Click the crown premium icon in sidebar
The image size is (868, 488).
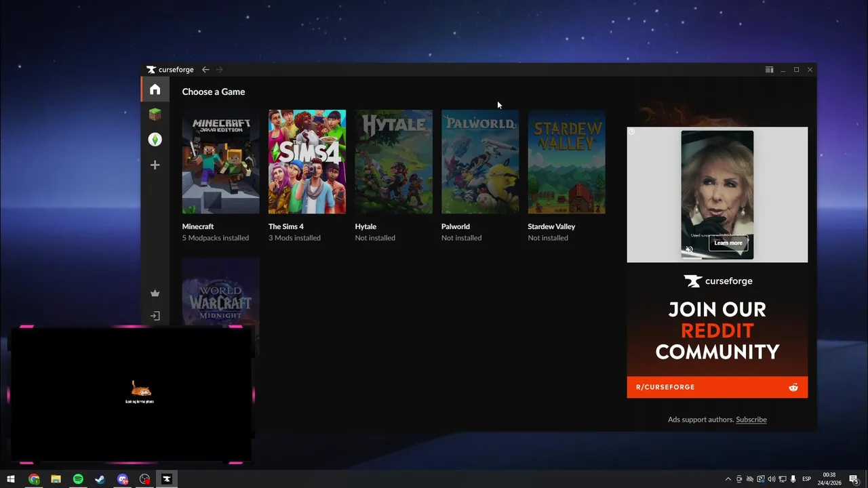[155, 293]
